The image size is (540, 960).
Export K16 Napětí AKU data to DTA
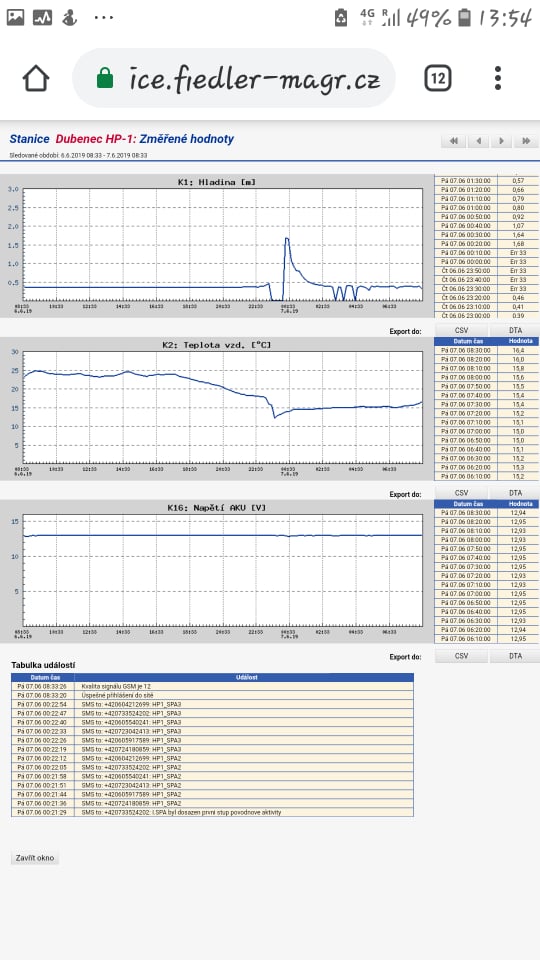coord(515,656)
